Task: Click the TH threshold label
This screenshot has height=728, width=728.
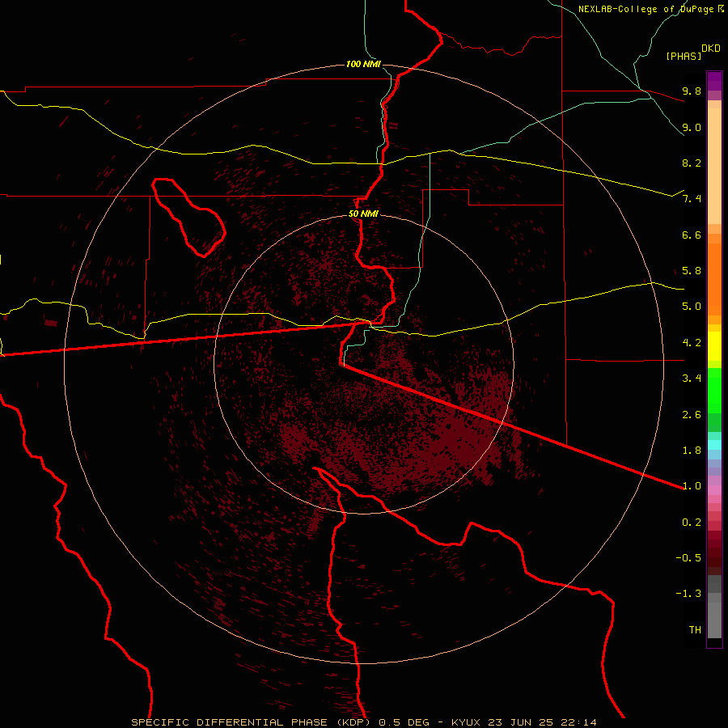Action: pyautogui.click(x=695, y=630)
